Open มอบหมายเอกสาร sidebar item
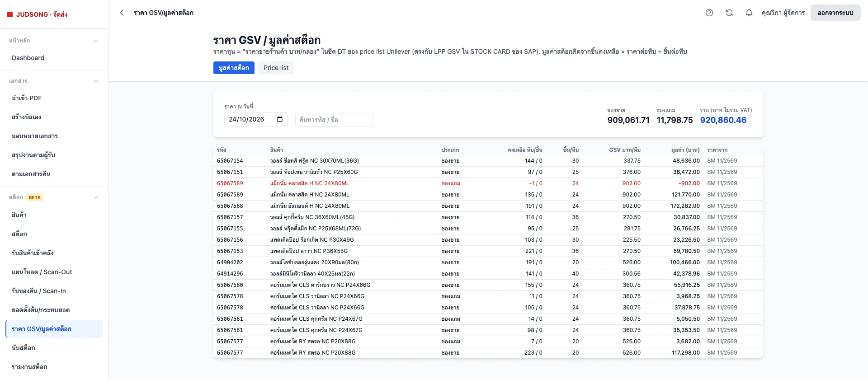The width and height of the screenshot is (868, 379). (54, 136)
